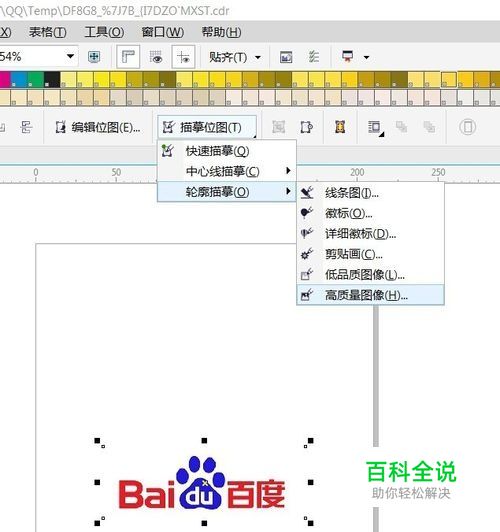Click the detailed logo icon in the submenu

[307, 233]
